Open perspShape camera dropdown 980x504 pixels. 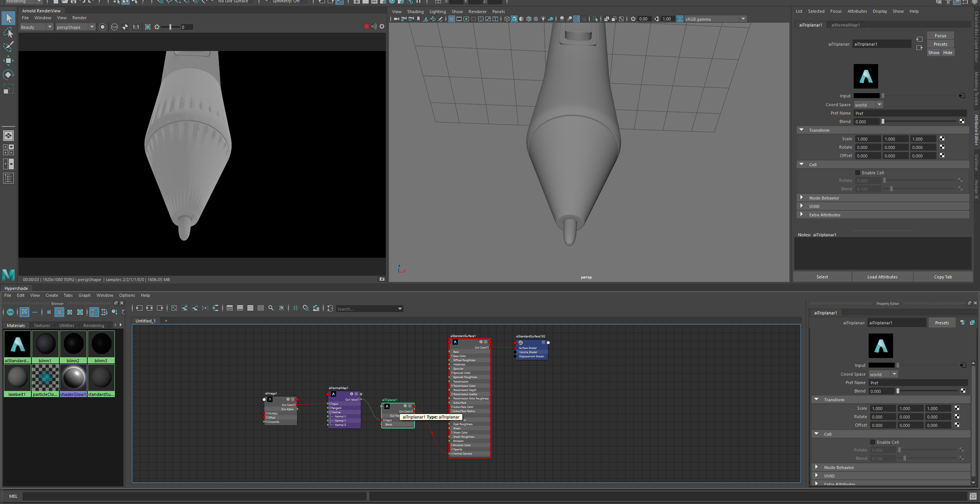point(75,27)
